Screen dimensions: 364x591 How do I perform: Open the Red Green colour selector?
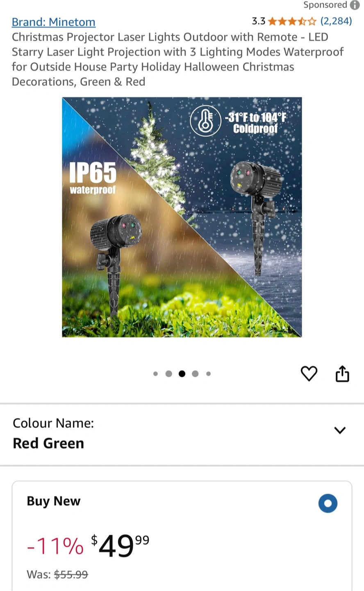tap(182, 434)
